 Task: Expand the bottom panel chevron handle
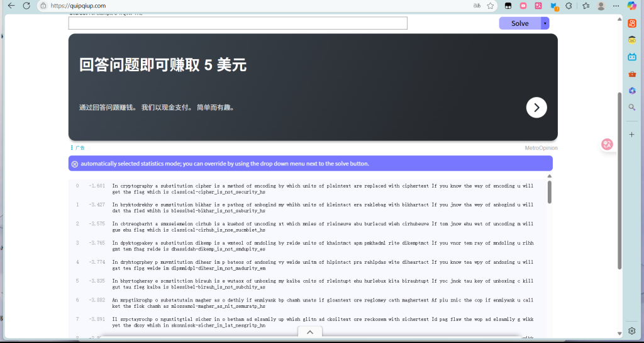click(x=309, y=332)
